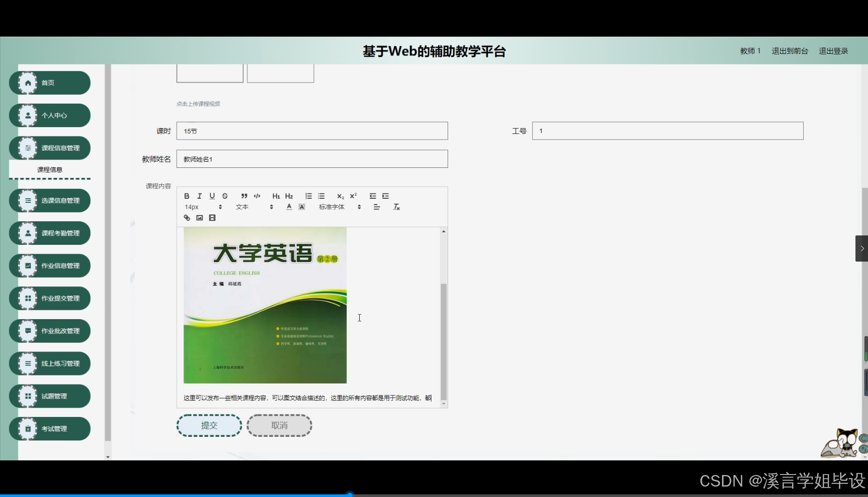Insert a video using the film icon
This screenshot has height=497, width=868.
[x=212, y=218]
